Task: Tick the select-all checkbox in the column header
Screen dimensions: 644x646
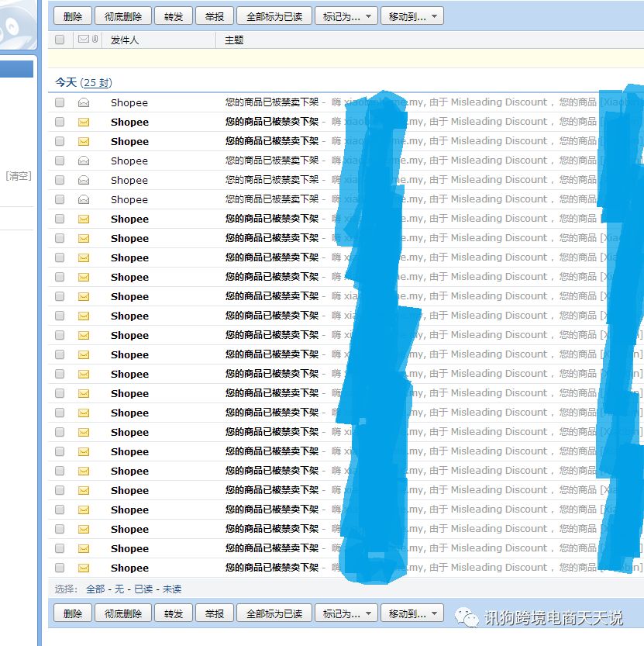Action: point(60,40)
